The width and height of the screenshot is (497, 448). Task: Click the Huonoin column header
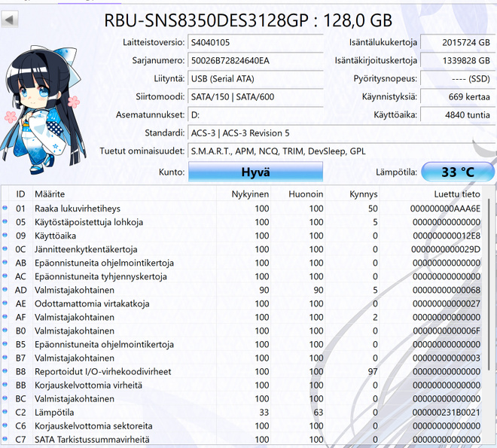pos(298,194)
